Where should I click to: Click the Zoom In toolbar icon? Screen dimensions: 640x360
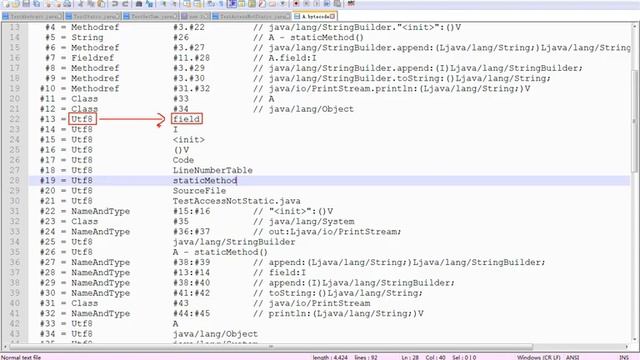(x=164, y=4)
